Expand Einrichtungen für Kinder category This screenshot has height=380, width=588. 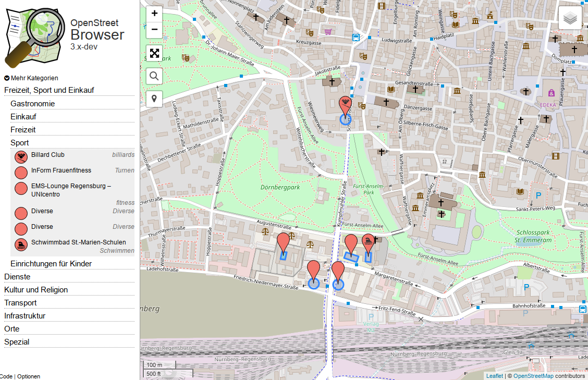[x=51, y=264]
